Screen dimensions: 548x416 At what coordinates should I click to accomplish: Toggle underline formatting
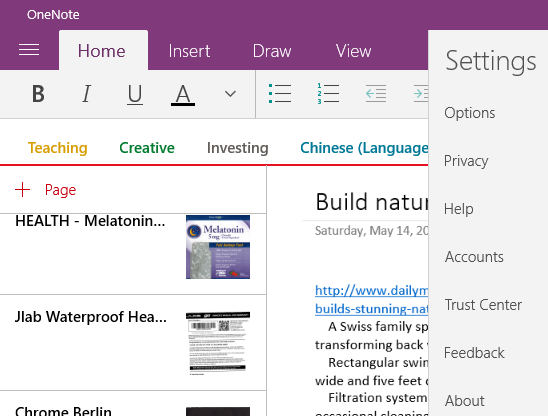[135, 94]
